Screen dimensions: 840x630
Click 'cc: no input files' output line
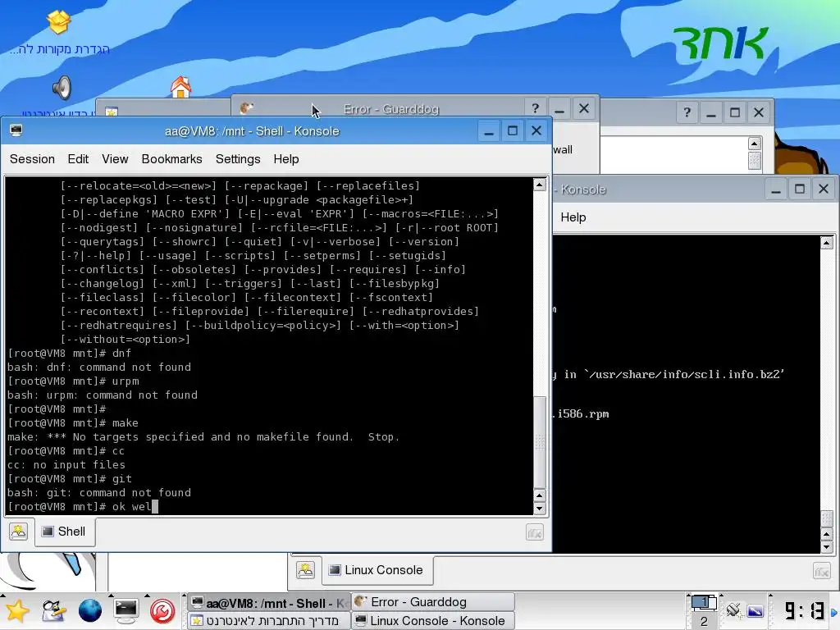66,465
